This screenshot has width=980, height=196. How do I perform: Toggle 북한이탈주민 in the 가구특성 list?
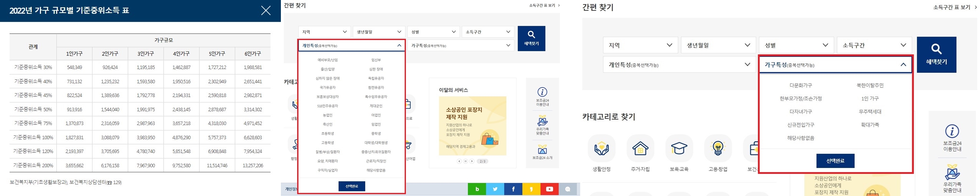[x=870, y=86]
